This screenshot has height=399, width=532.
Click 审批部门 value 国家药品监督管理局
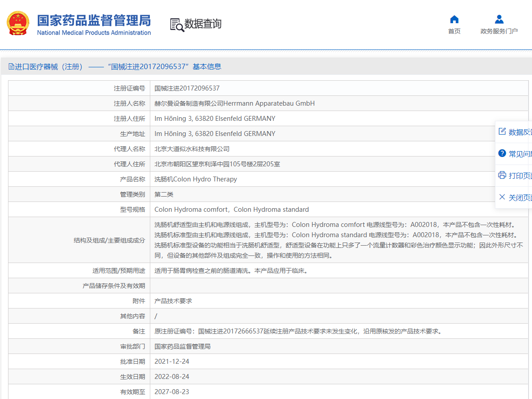click(182, 346)
